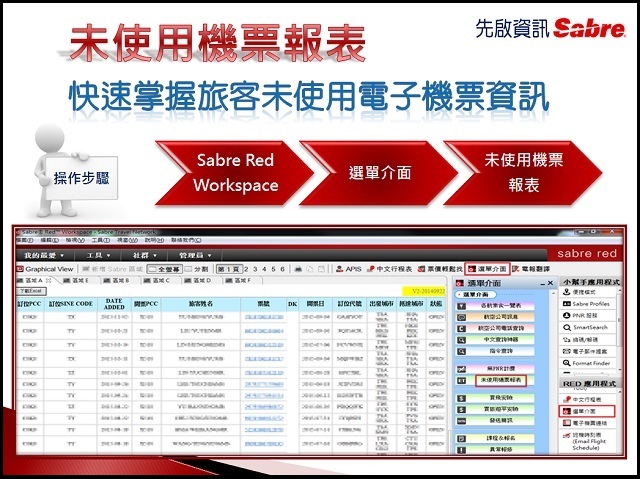Open 選單介面 from the top toolbar
Viewport: 640px width, 479px height.
coord(487,269)
